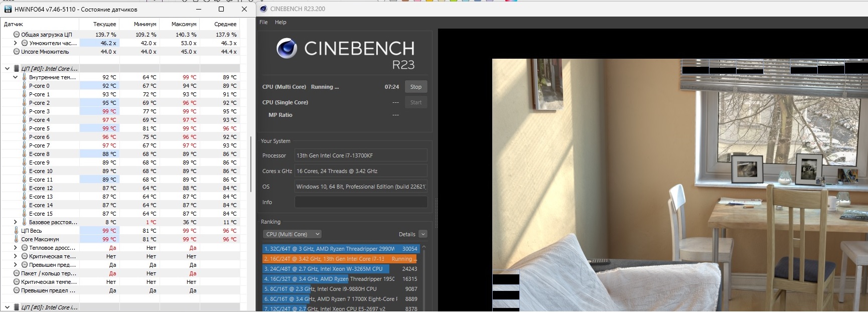Click the thermometer icon for E-core 15
Screen dimensions: 868x325
24,214
